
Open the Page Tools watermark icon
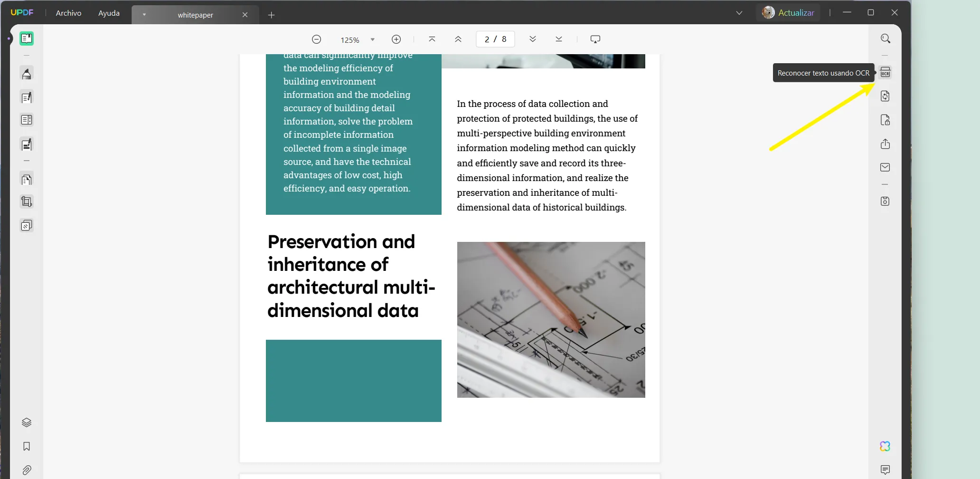pyautogui.click(x=27, y=225)
